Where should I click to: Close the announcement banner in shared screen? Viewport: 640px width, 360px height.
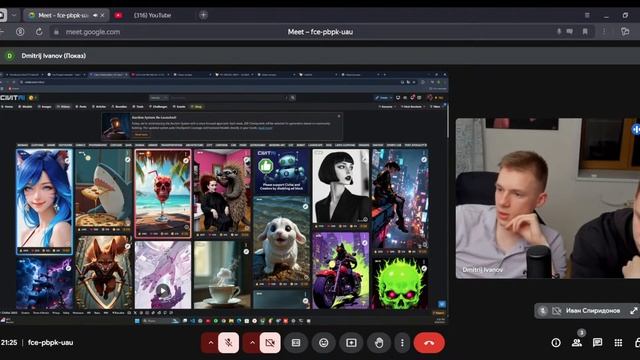point(339,116)
